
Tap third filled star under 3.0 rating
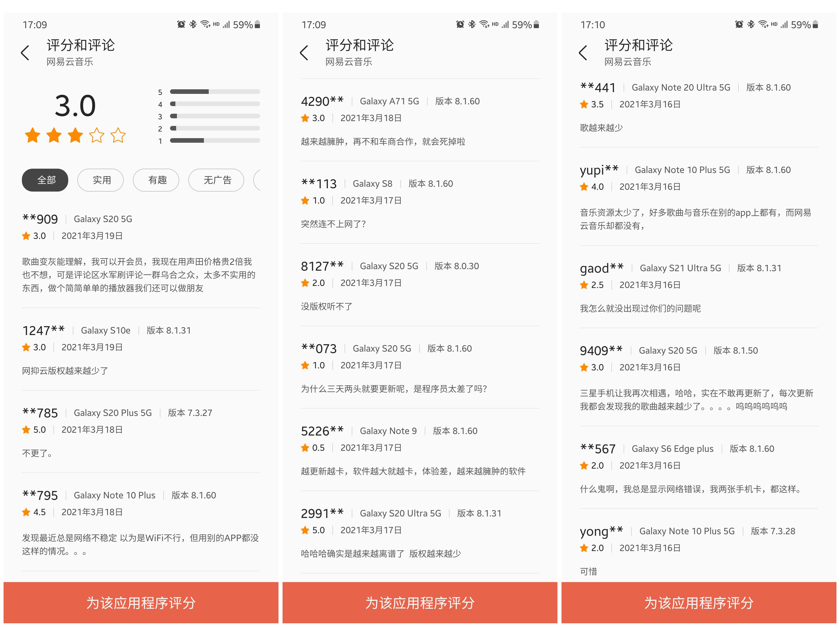76,136
